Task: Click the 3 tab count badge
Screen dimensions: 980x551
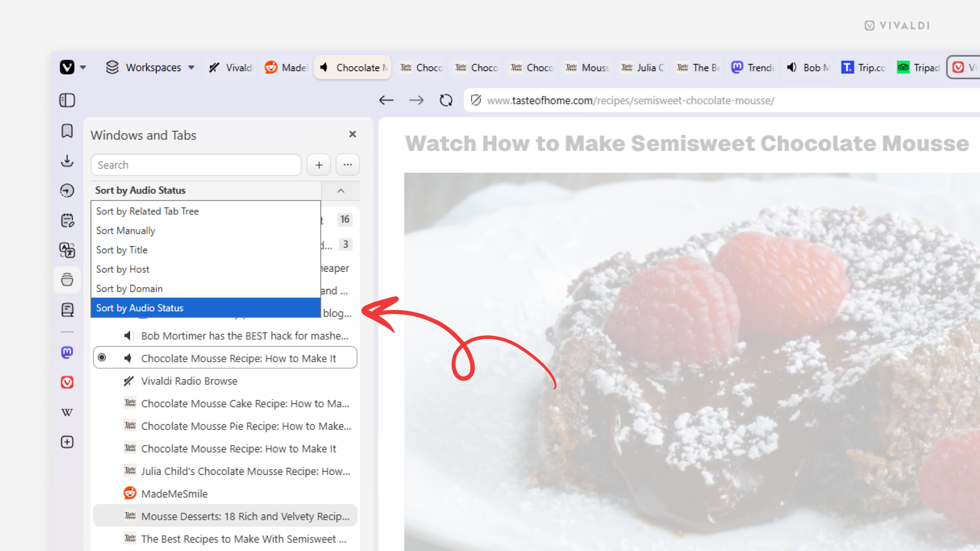Action: point(346,244)
